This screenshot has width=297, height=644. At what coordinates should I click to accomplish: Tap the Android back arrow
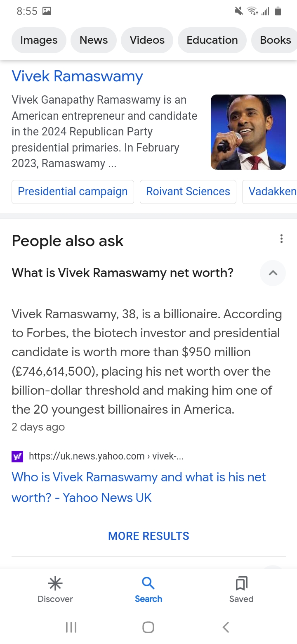pyautogui.click(x=226, y=627)
